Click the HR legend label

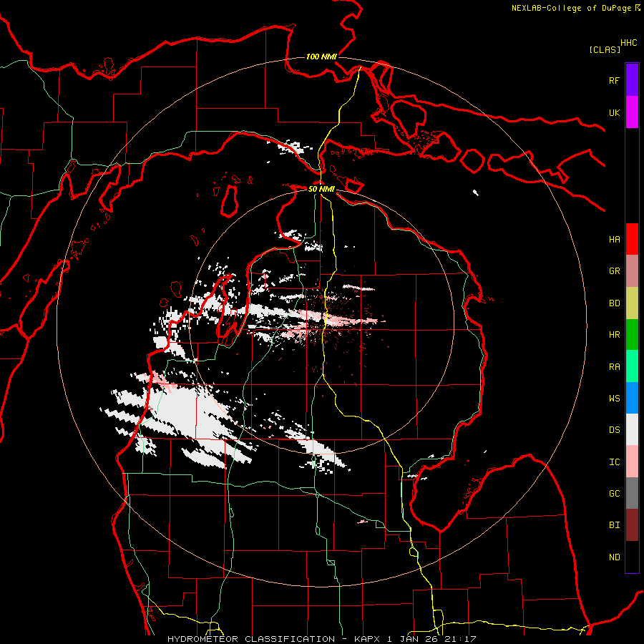click(x=614, y=335)
